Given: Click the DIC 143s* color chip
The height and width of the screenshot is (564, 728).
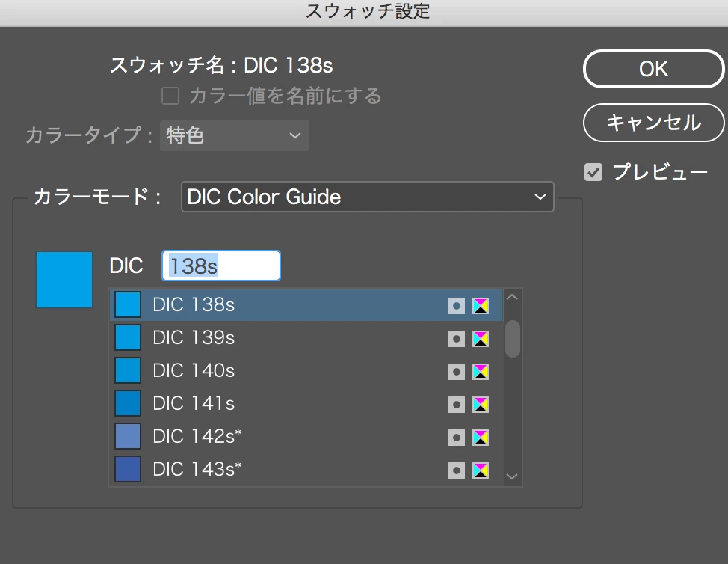Looking at the screenshot, I should tap(128, 469).
